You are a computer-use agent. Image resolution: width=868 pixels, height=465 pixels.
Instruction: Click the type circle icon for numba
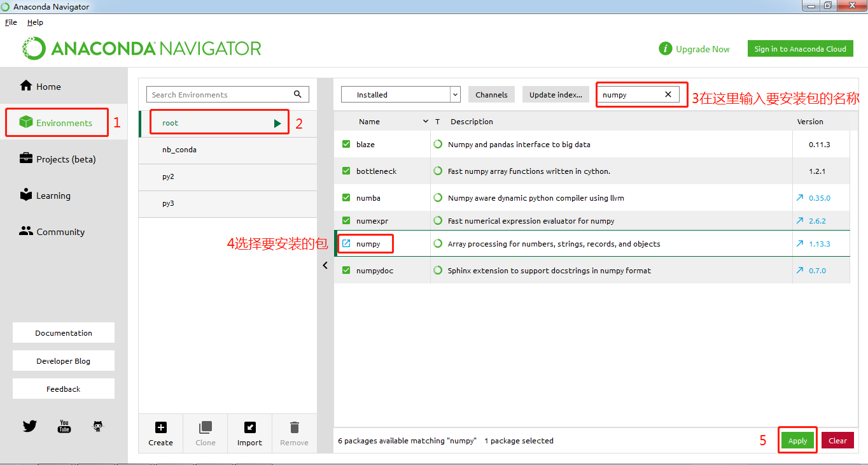pos(438,198)
